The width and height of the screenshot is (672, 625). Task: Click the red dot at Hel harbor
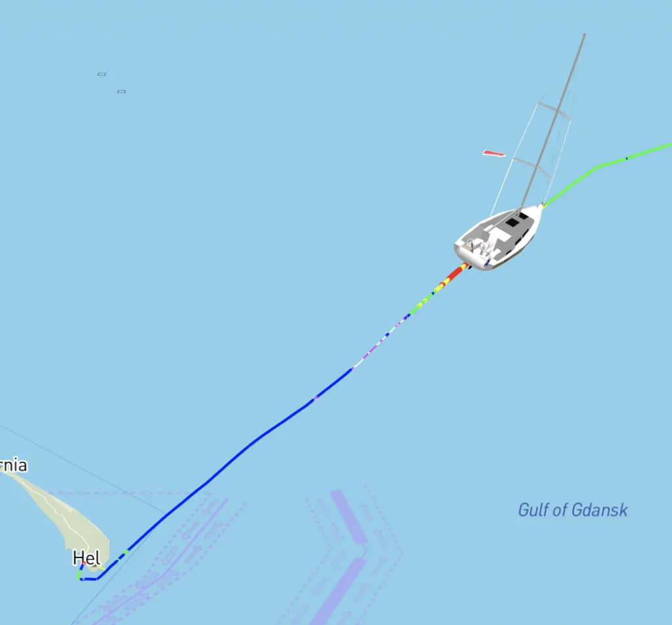point(83,563)
